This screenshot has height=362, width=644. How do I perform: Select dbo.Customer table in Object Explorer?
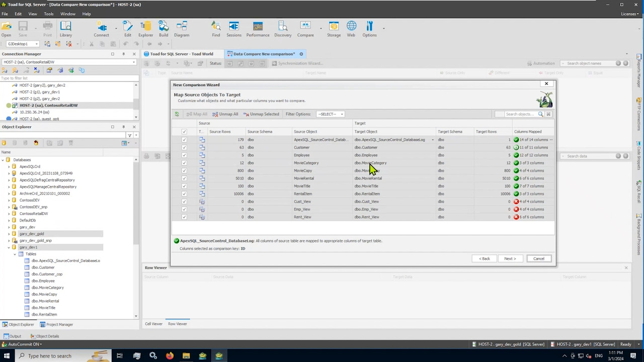tap(43, 267)
